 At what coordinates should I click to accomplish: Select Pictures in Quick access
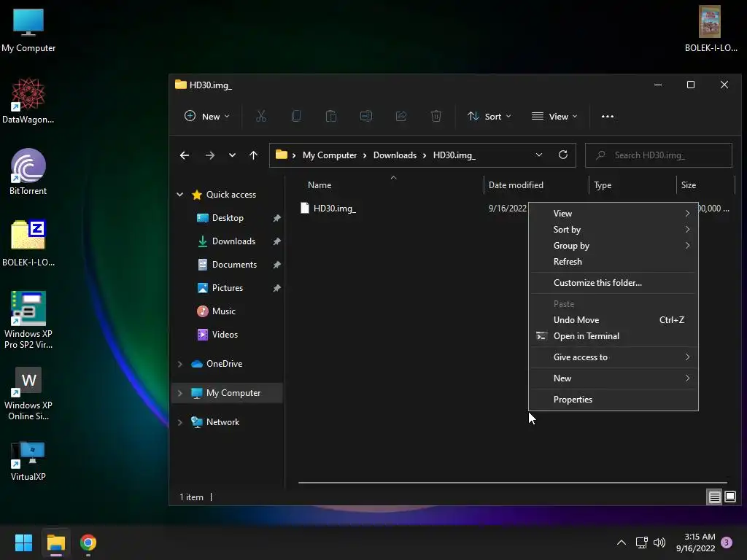tap(228, 287)
